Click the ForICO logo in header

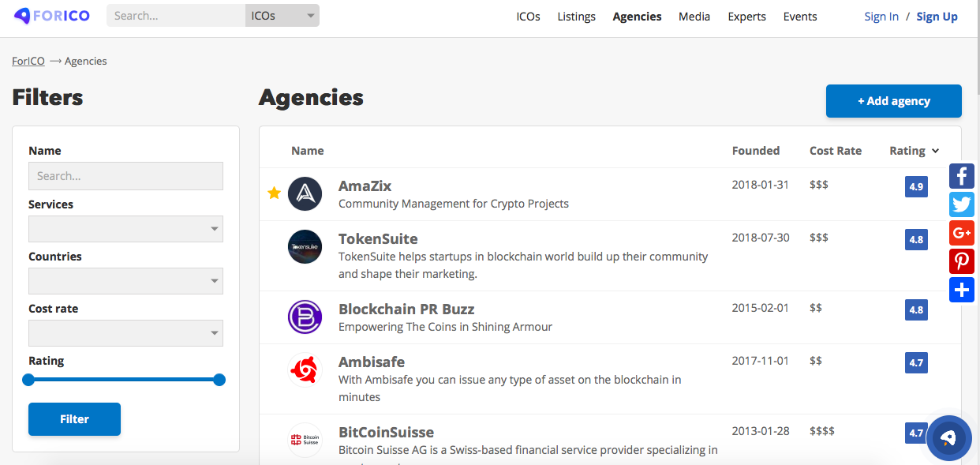[52, 16]
